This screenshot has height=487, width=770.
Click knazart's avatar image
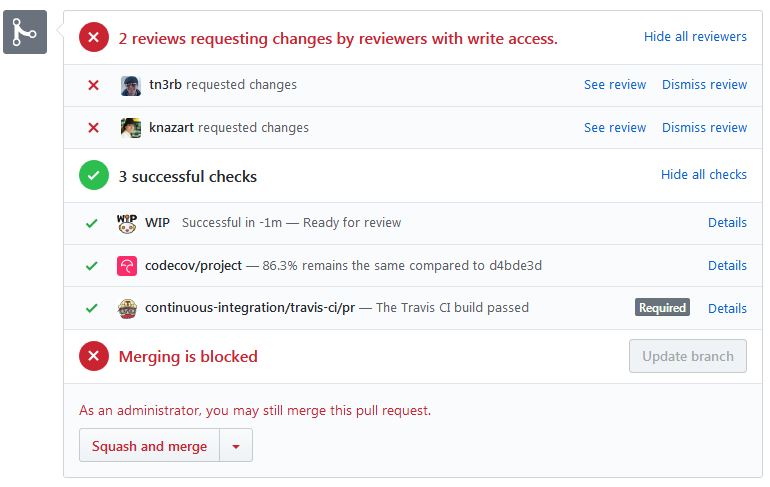point(131,128)
